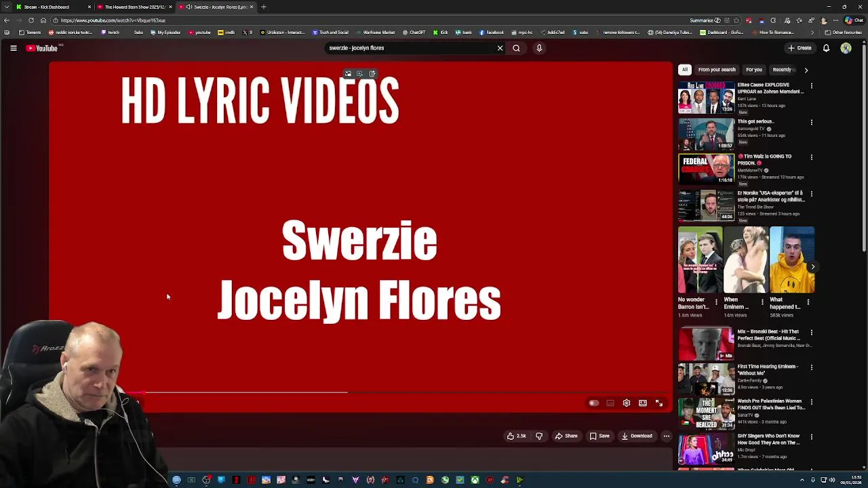Screen dimensions: 868x488
Task: Open Elites Cause EXPLOSIVE UPROAR video thumbnail
Action: (x=706, y=98)
